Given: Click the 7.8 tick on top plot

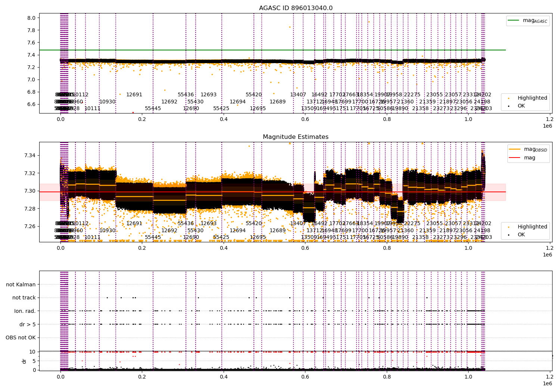Looking at the screenshot, I should 31,30.
